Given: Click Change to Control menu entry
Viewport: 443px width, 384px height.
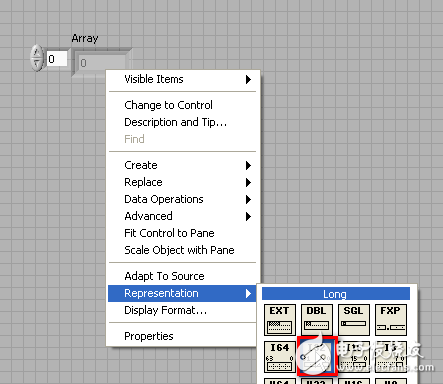Looking at the screenshot, I should tap(168, 105).
